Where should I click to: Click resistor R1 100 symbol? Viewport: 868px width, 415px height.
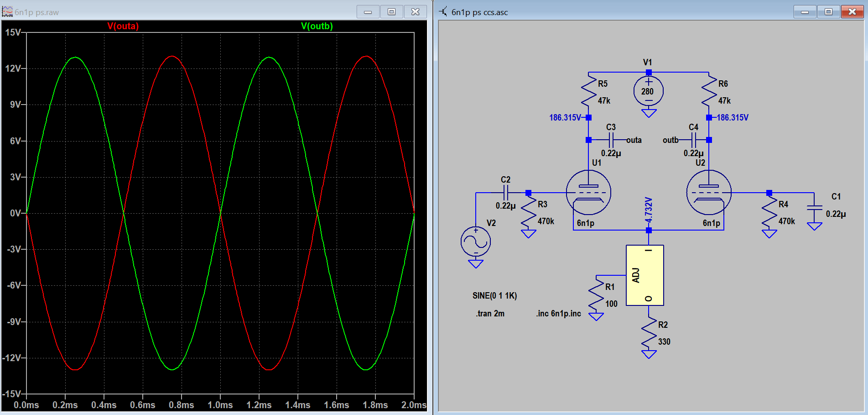(x=596, y=294)
